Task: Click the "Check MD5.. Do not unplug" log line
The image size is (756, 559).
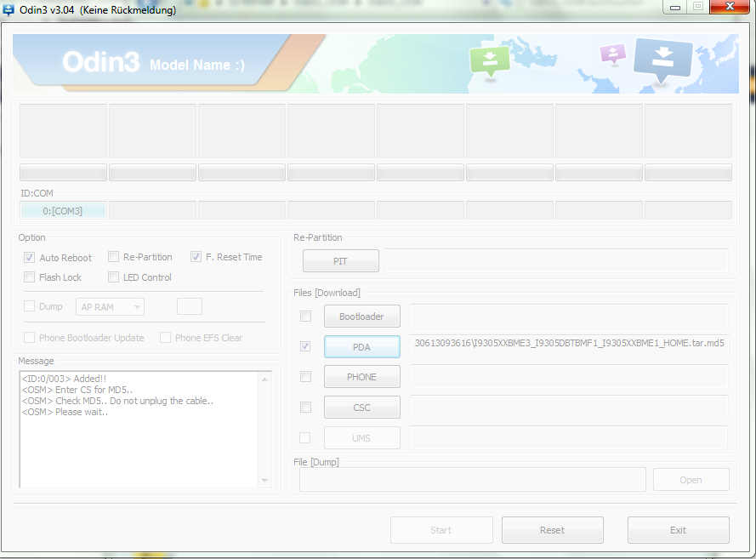Action: [117, 401]
